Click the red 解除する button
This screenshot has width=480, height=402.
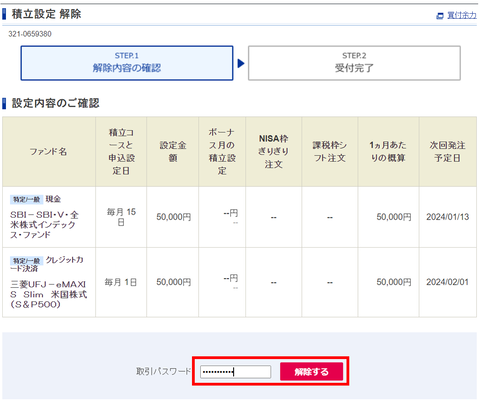point(311,371)
